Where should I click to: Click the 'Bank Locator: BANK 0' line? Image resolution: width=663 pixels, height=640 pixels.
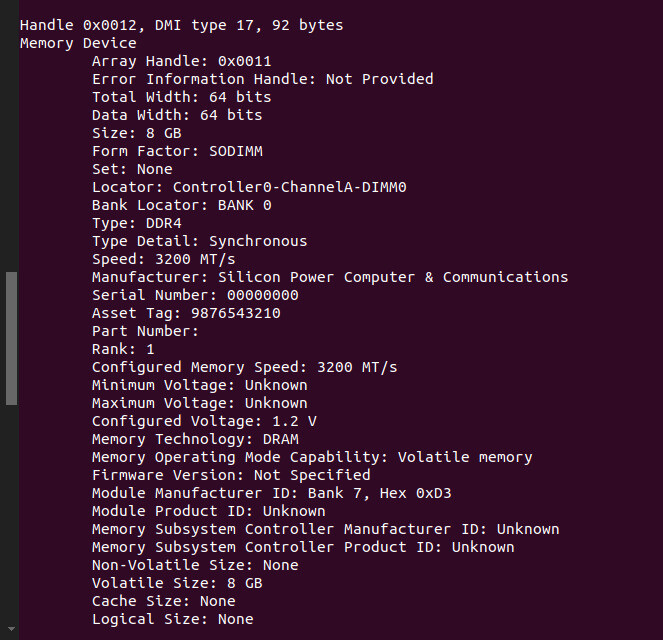(181, 205)
